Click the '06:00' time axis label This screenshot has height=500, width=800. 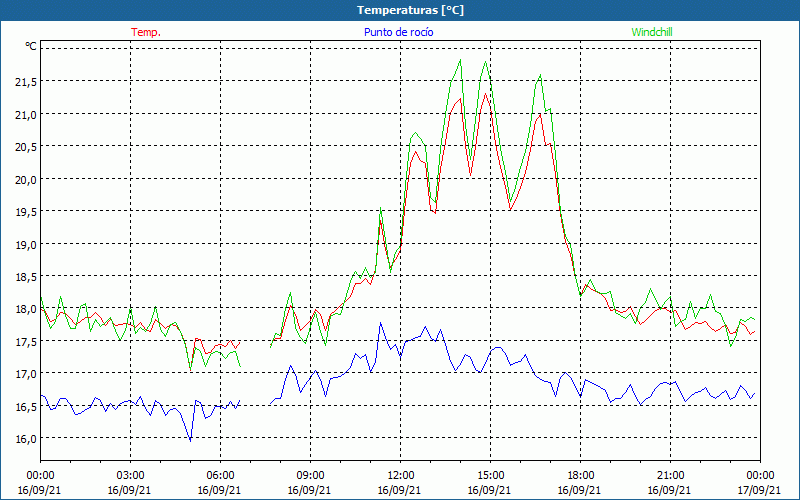click(x=220, y=476)
